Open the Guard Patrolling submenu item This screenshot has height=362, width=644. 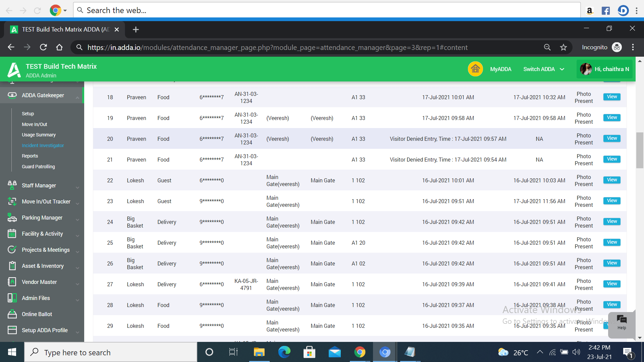coord(38,167)
